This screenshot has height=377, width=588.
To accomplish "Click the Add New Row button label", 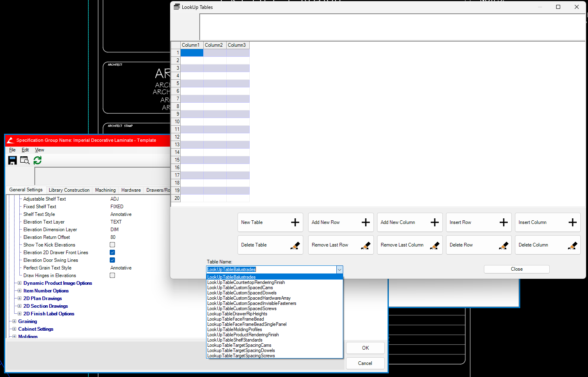I will point(325,222).
